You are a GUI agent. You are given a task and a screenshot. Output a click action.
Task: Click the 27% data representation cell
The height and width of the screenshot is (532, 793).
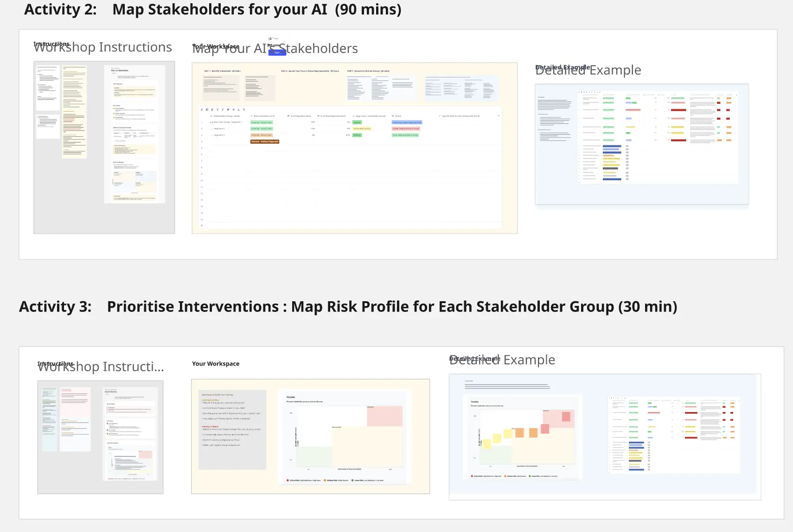point(348,135)
